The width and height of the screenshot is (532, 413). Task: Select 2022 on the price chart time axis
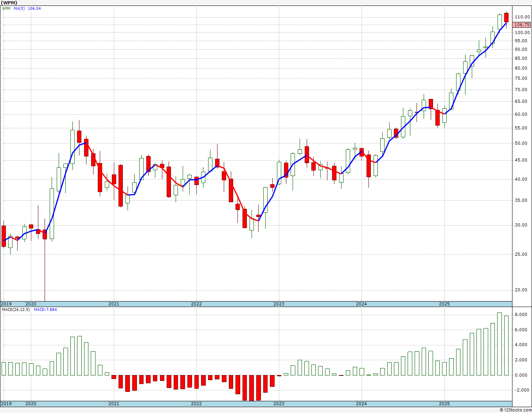pos(196,304)
